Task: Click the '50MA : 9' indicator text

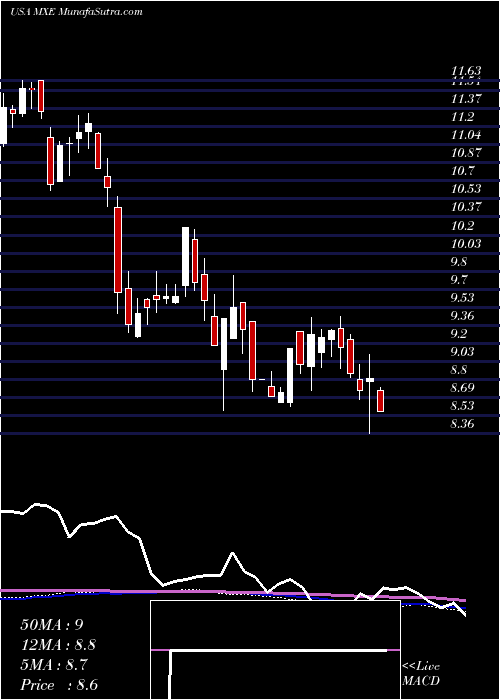Action: pos(51,625)
